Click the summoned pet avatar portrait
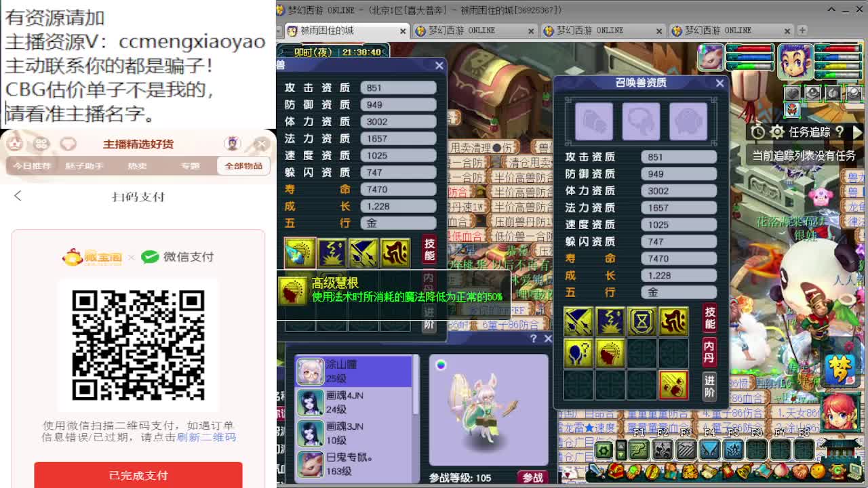This screenshot has height=488, width=868. tap(711, 58)
